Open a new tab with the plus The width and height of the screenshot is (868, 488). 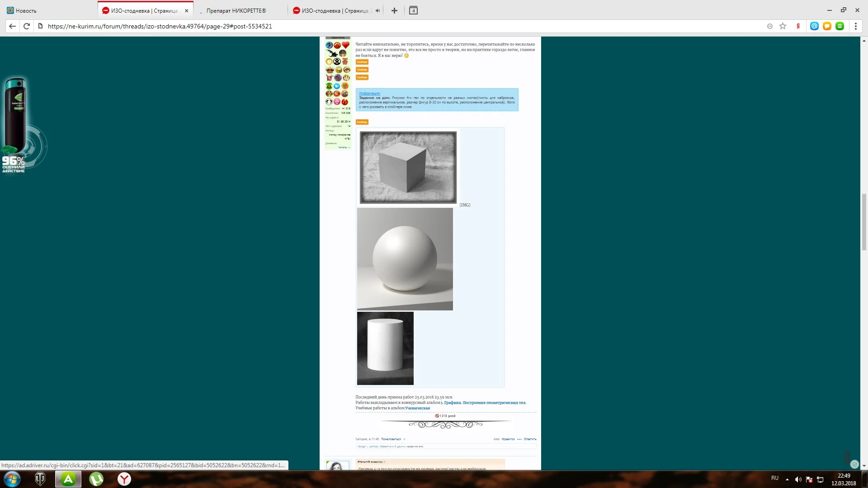pyautogui.click(x=394, y=10)
